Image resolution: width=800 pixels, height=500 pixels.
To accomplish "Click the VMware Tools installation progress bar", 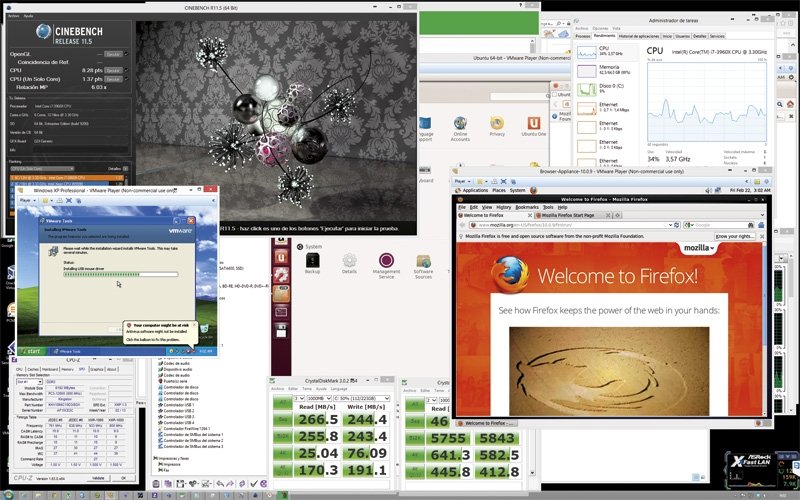I will [120, 274].
